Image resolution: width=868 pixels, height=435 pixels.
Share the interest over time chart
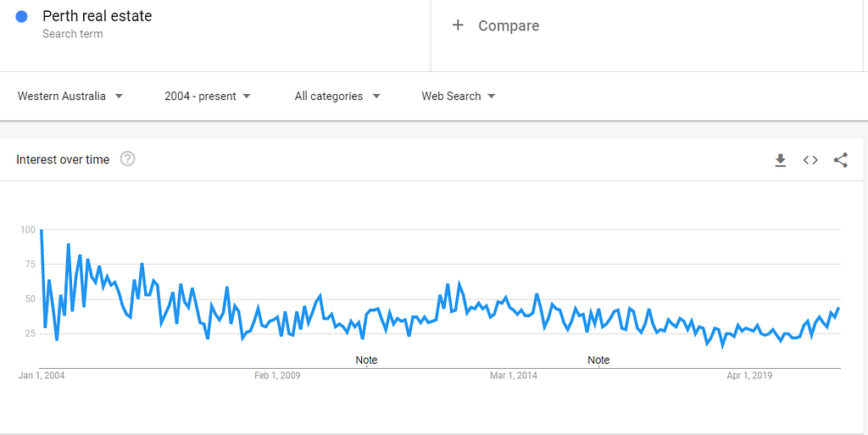point(840,160)
